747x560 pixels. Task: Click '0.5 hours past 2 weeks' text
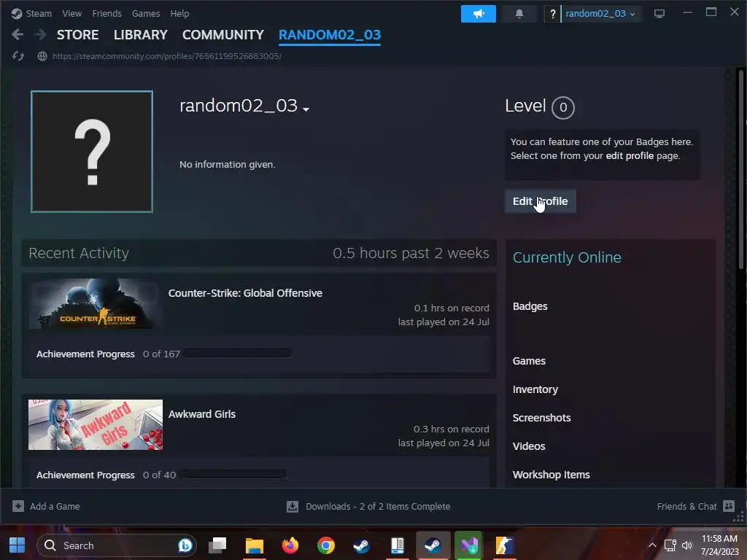(x=411, y=253)
